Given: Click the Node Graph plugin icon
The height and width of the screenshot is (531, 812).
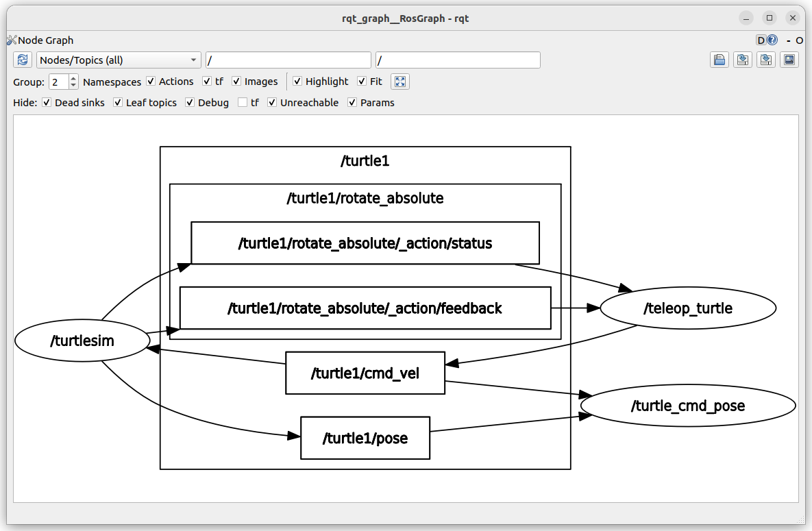Looking at the screenshot, I should (12, 40).
